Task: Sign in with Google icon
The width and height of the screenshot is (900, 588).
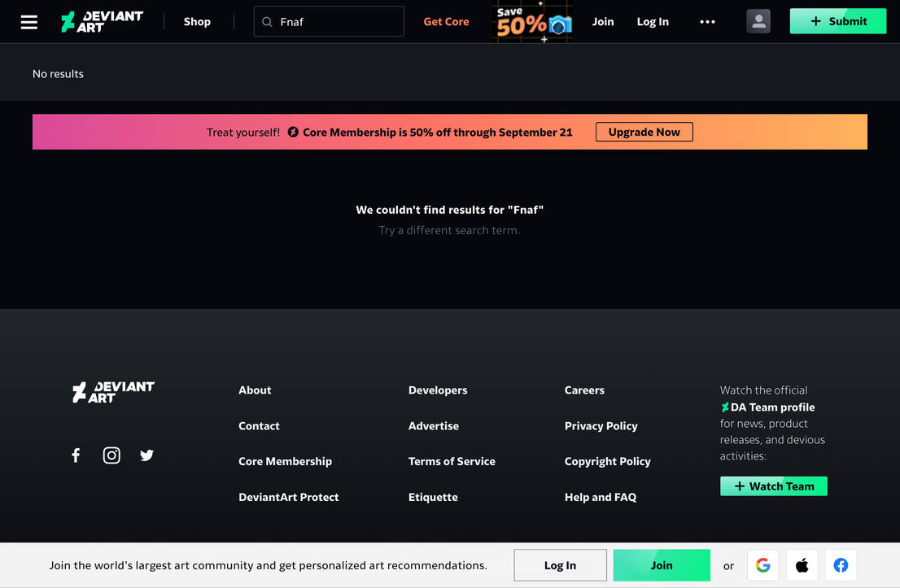Action: tap(762, 565)
